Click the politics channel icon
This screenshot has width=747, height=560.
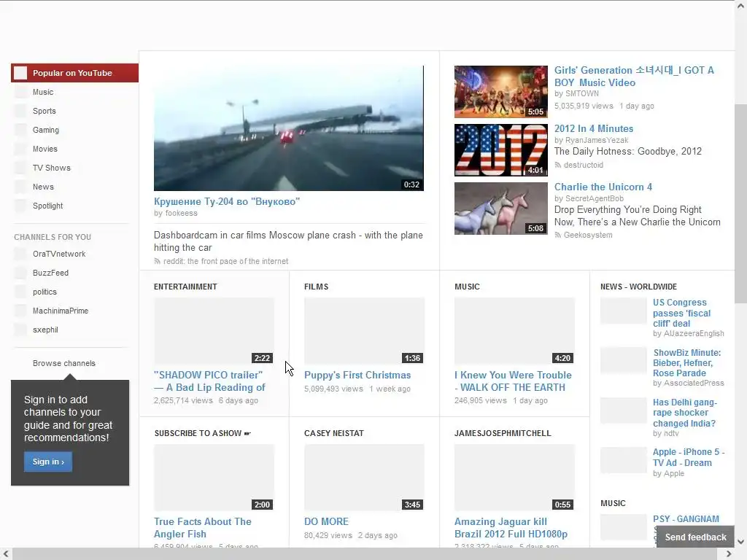(20, 292)
